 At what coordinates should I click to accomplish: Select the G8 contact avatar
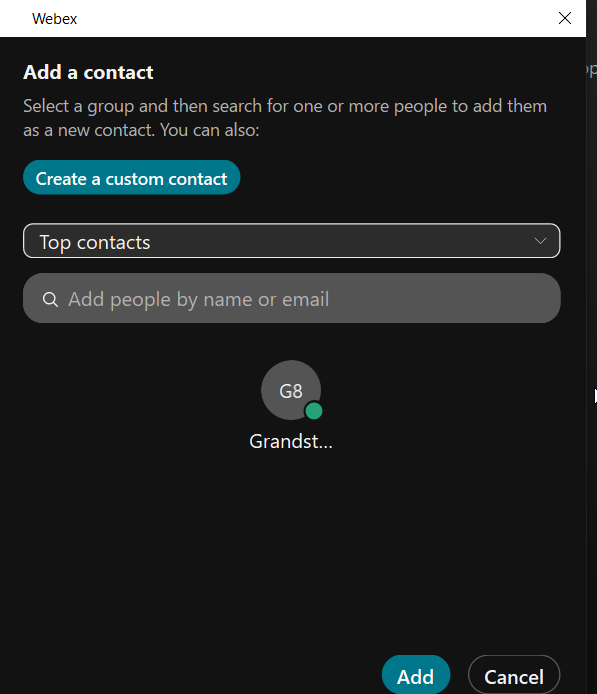(291, 390)
